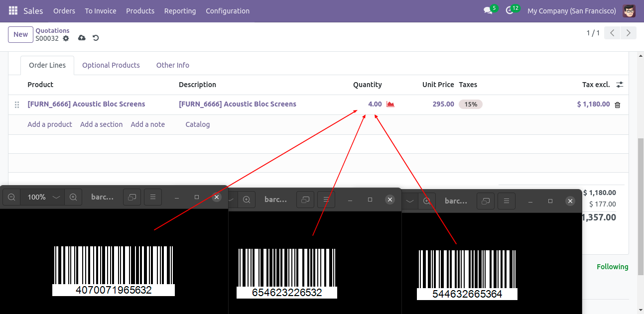Click the barcode image 4070071965632
644x314 pixels.
114,271
